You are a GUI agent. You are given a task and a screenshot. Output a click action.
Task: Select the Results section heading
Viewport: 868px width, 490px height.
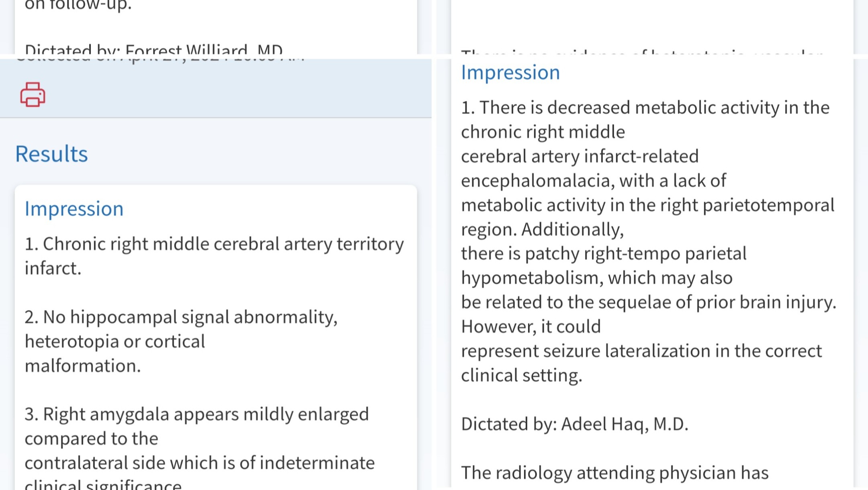tap(51, 154)
